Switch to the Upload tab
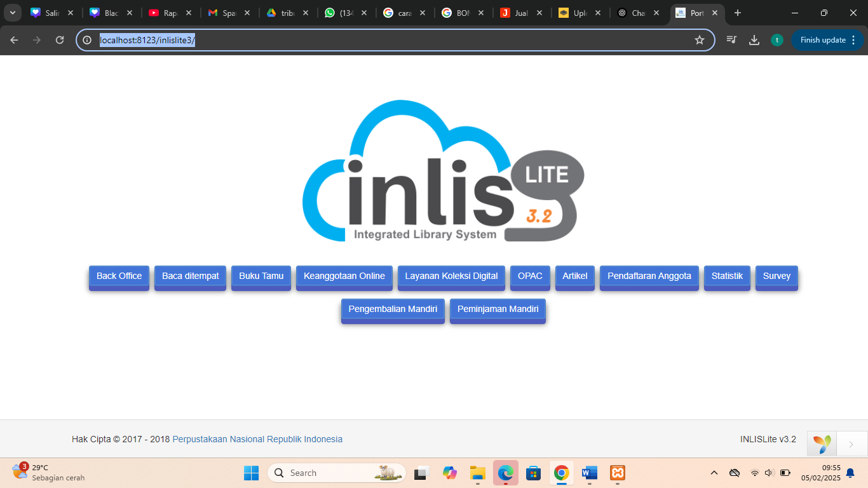Screen dimensions: 868x488 (581, 13)
